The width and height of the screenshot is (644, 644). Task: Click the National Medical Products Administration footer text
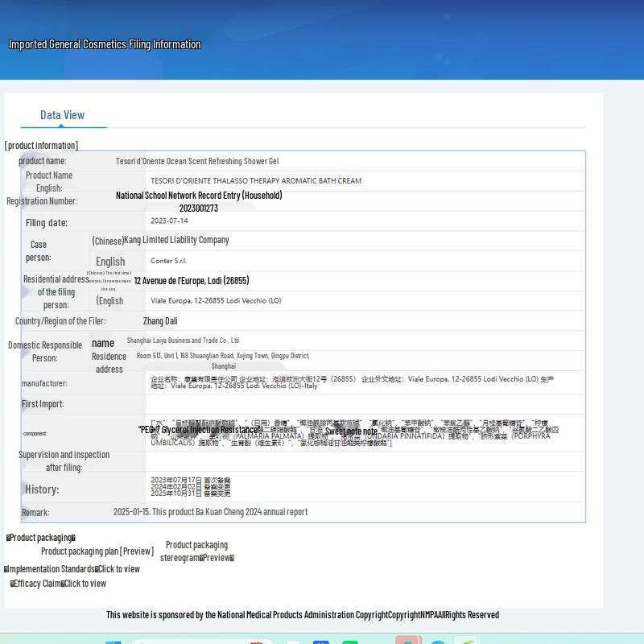point(303,615)
